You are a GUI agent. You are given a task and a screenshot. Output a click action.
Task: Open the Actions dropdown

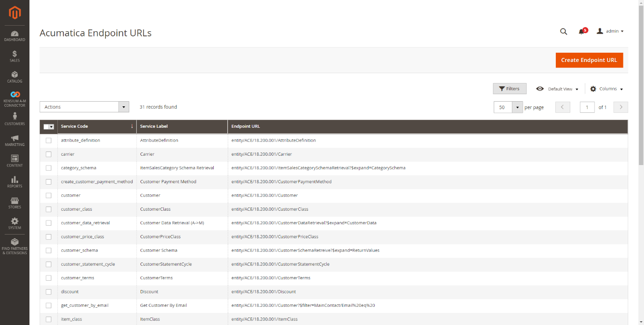tap(84, 107)
